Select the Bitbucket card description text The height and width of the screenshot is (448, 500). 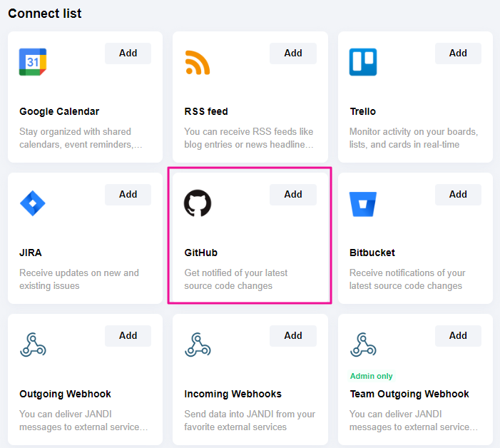tap(407, 279)
